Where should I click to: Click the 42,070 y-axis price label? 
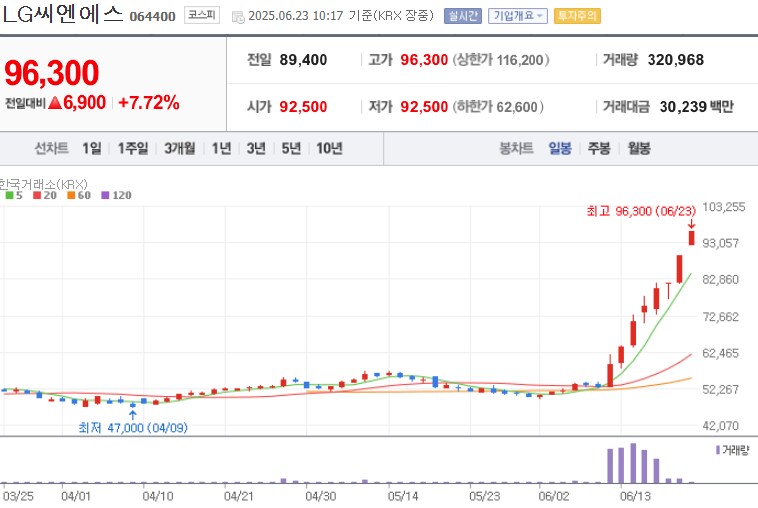tap(721, 426)
